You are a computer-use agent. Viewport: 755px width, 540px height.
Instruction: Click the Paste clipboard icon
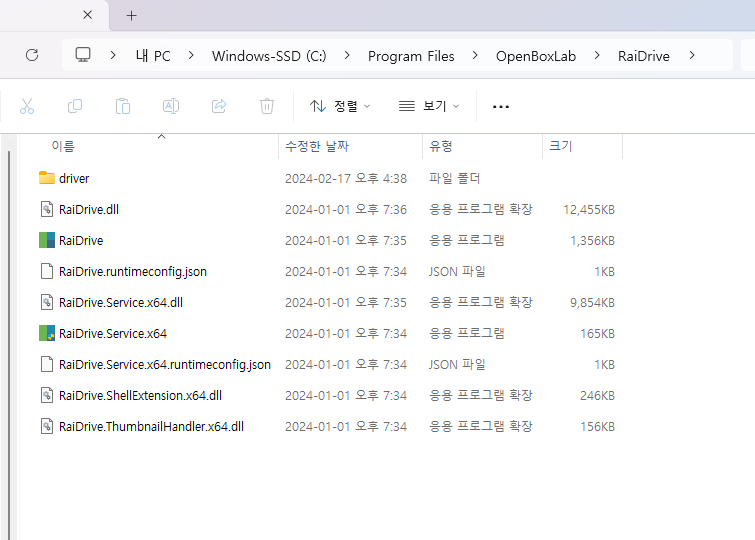tap(123, 106)
